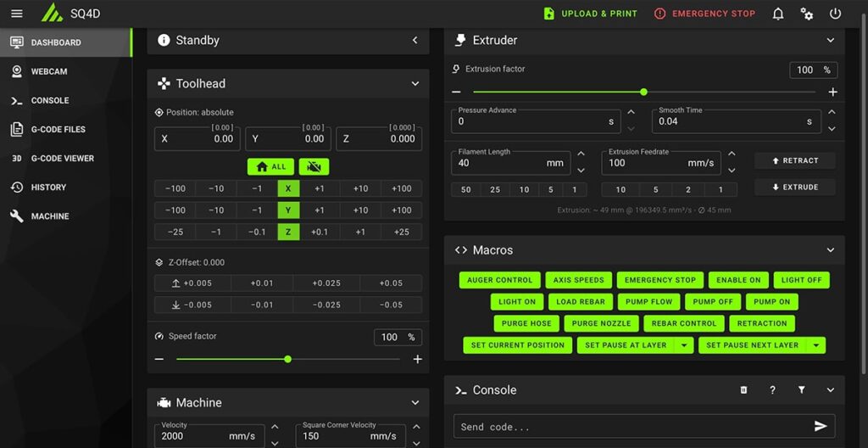Viewport: 868px width, 448px height.
Task: Open the hamburger menu icon
Action: [x=17, y=14]
